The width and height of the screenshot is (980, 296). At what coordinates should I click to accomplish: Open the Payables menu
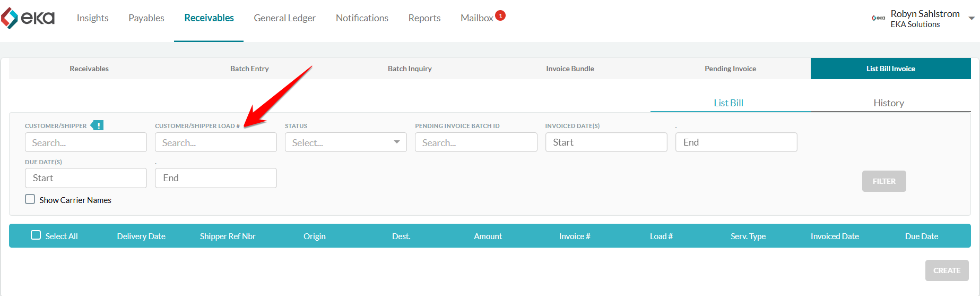146,18
